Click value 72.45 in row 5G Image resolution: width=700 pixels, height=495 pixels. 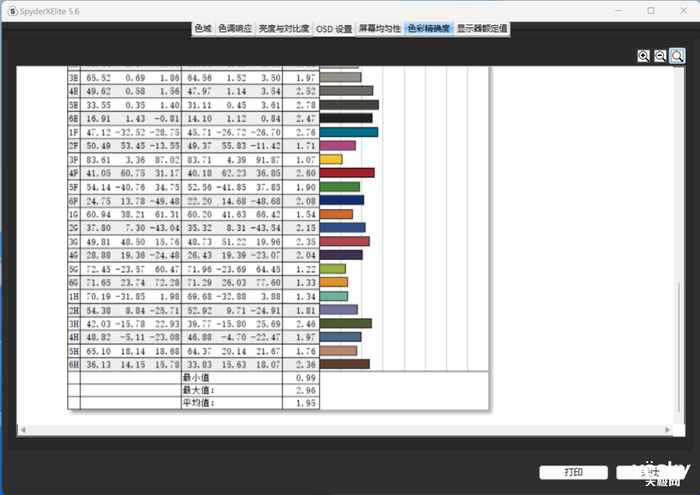coord(98,269)
